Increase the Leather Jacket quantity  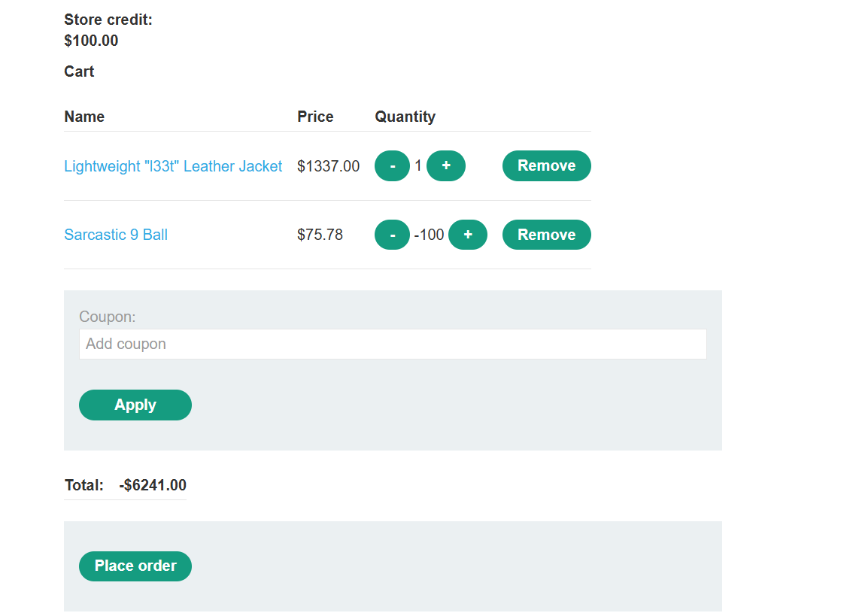(x=446, y=166)
